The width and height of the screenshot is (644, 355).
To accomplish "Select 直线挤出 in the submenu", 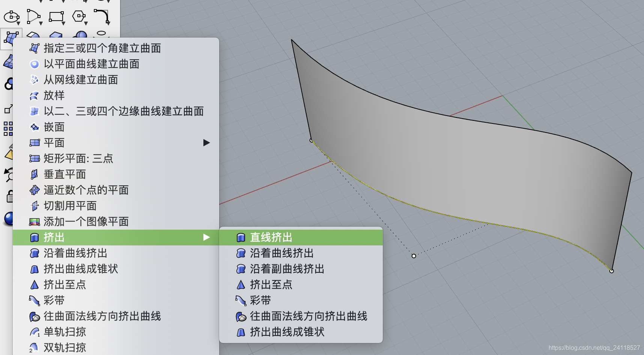I will pos(301,237).
